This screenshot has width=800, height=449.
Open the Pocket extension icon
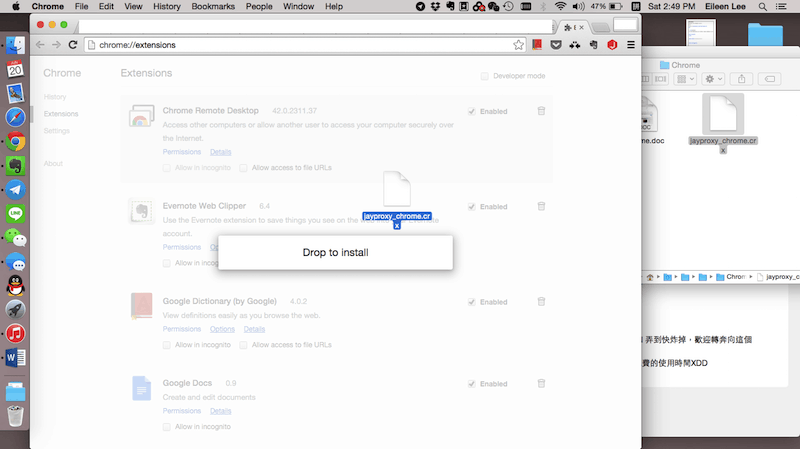(556, 45)
